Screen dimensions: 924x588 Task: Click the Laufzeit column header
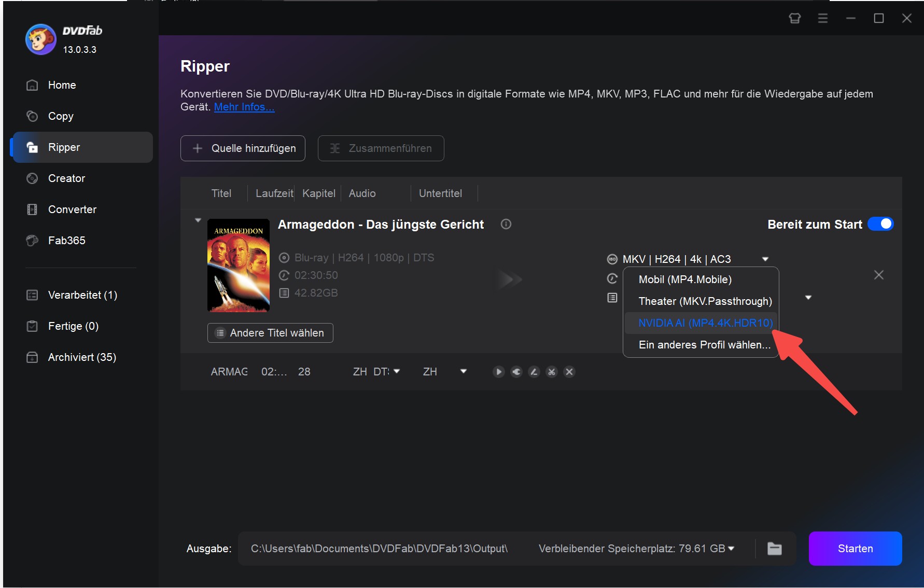pyautogui.click(x=274, y=193)
